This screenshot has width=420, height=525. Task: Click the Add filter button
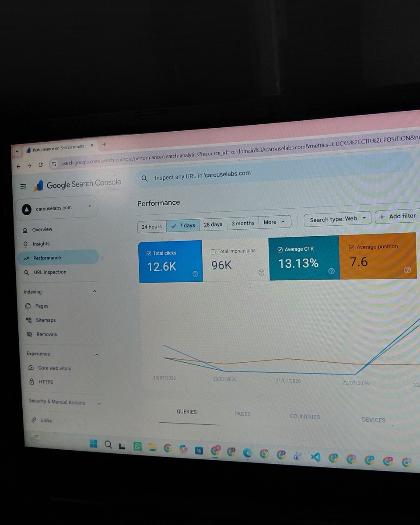pos(397,216)
